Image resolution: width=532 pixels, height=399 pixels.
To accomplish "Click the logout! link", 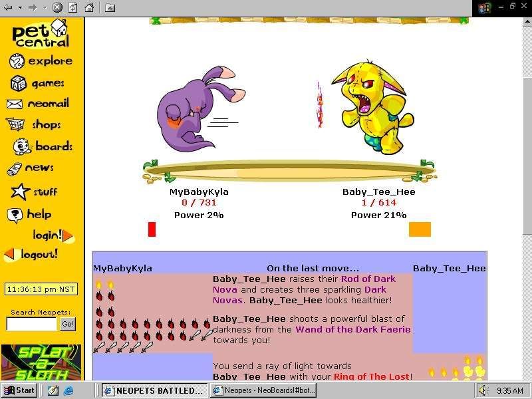I will coord(39,254).
